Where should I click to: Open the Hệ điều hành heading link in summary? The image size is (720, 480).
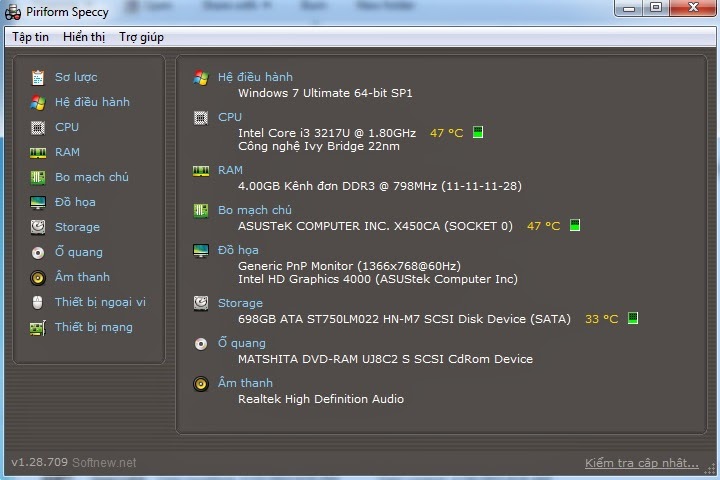tap(255, 77)
